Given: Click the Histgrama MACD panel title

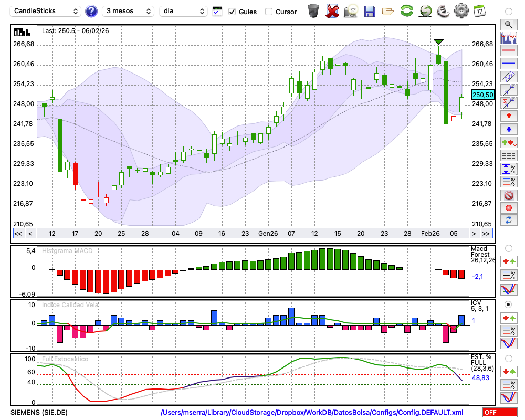Looking at the screenshot, I should (67, 251).
